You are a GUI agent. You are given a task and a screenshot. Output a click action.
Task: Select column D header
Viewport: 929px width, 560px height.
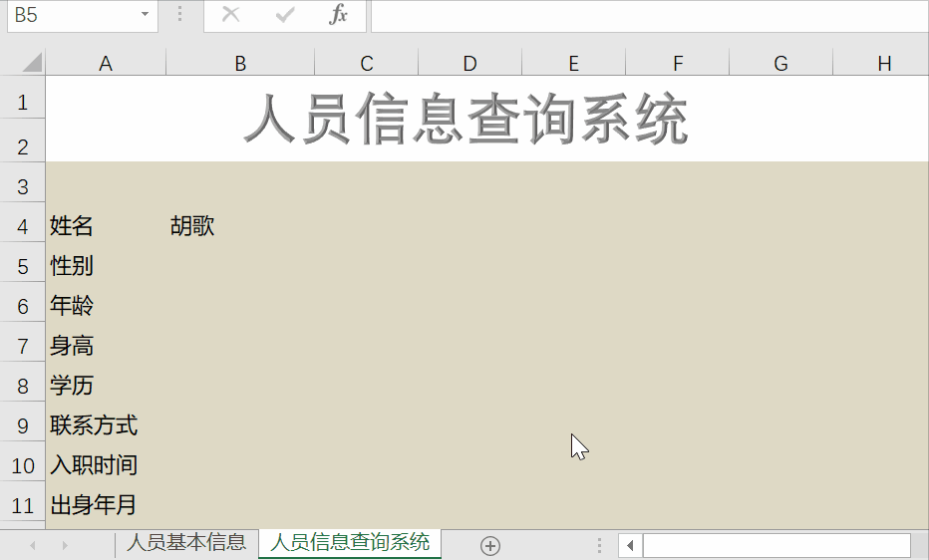[469, 63]
